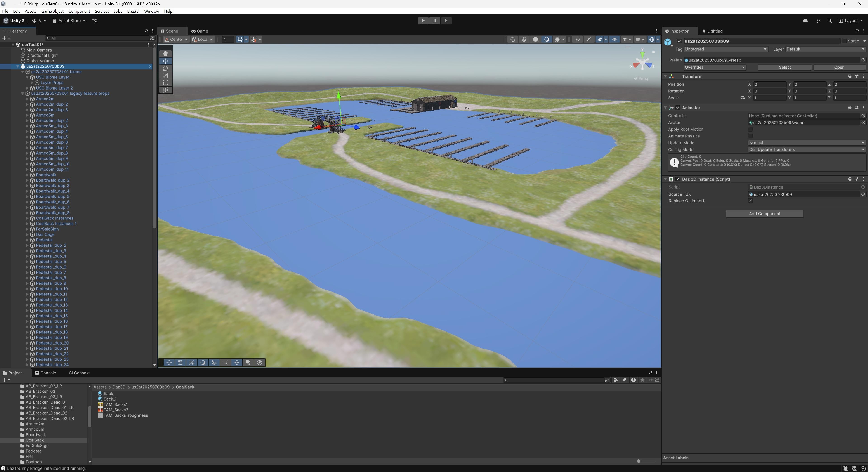868x472 pixels.
Task: Select the Scale tool in the scene toolbar
Action: [x=165, y=76]
